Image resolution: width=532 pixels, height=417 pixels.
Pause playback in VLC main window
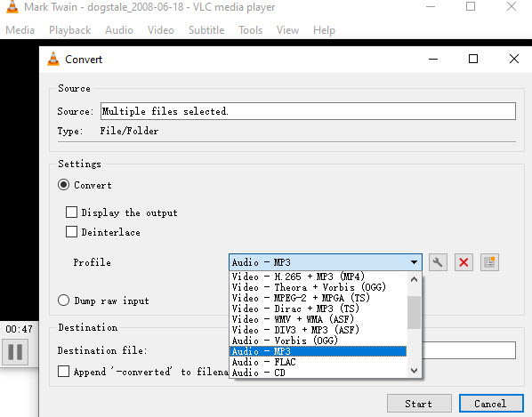[x=15, y=352]
